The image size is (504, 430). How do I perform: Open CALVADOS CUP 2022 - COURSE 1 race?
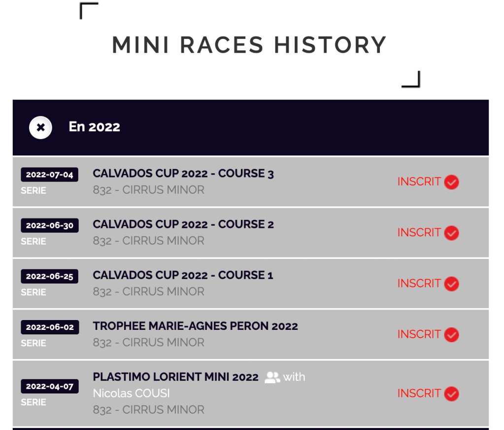click(182, 275)
